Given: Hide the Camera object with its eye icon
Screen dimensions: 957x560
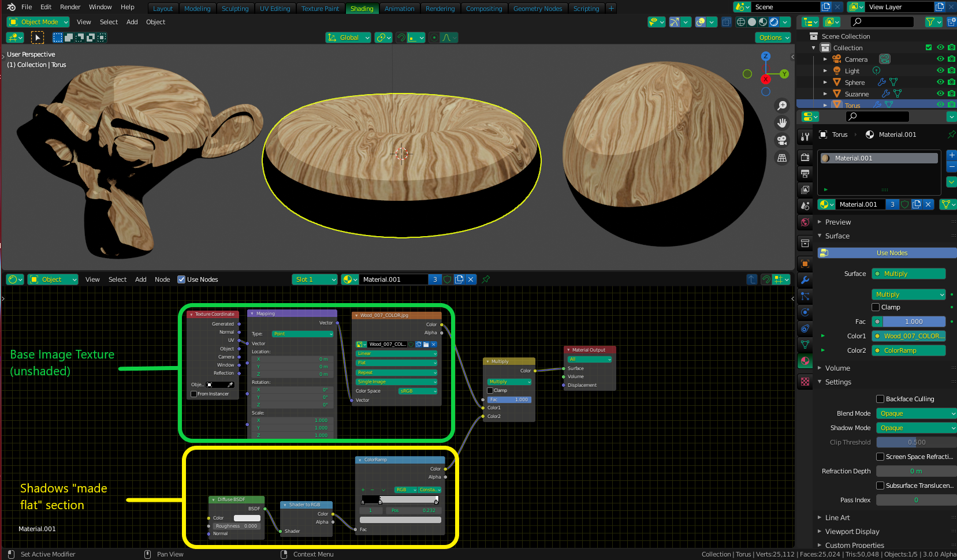Looking at the screenshot, I should pyautogui.click(x=940, y=59).
